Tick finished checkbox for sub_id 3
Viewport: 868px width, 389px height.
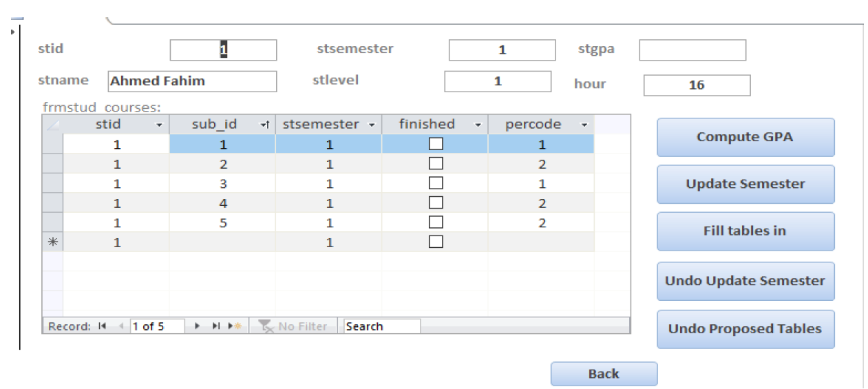[436, 183]
